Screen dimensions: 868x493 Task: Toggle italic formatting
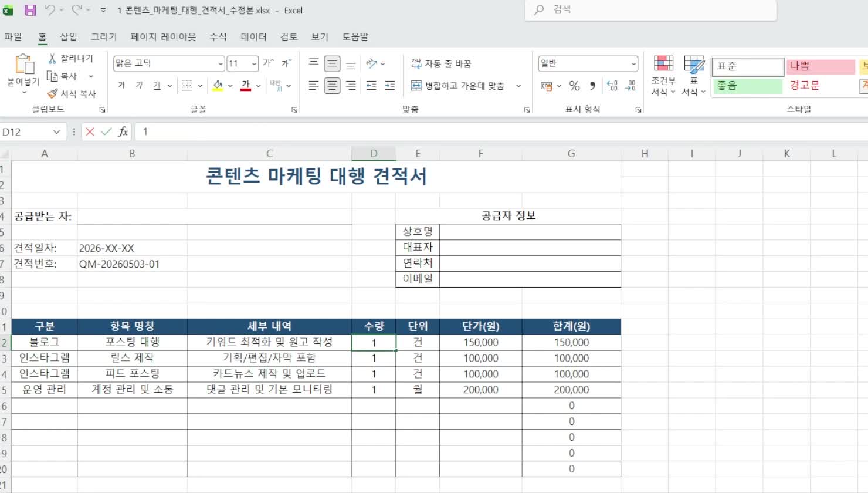(x=139, y=86)
